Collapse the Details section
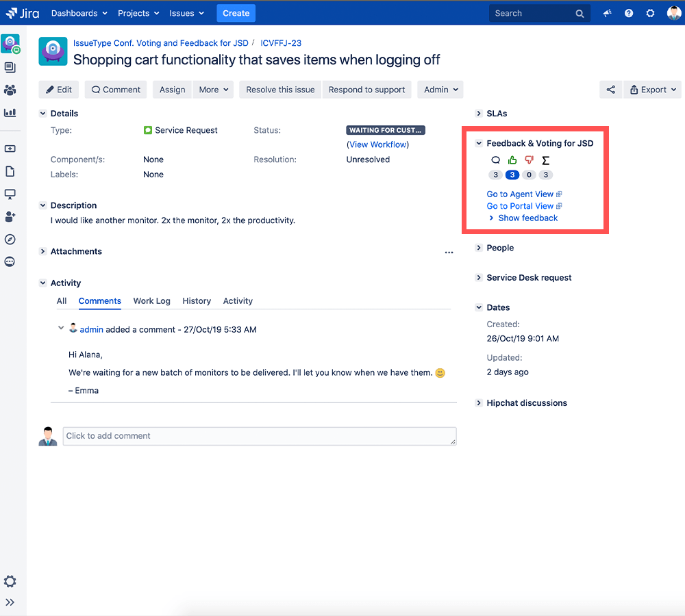This screenshot has width=685, height=616. tap(42, 114)
